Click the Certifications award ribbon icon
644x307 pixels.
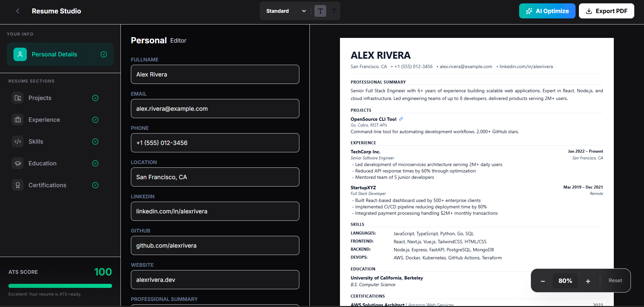(18, 185)
